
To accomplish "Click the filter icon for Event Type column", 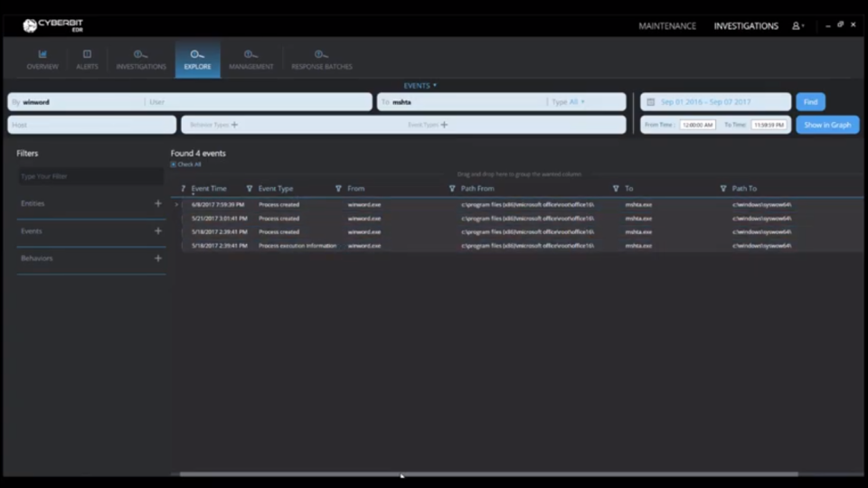I will pos(250,189).
